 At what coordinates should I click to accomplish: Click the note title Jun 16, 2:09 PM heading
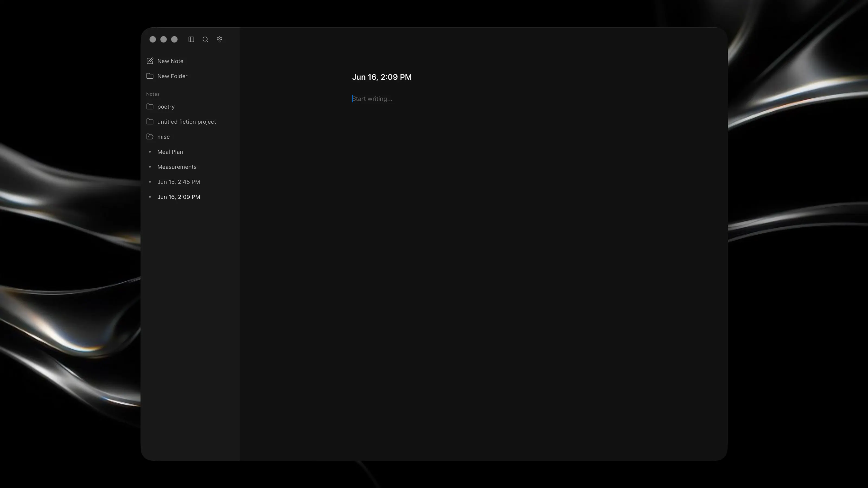point(382,77)
